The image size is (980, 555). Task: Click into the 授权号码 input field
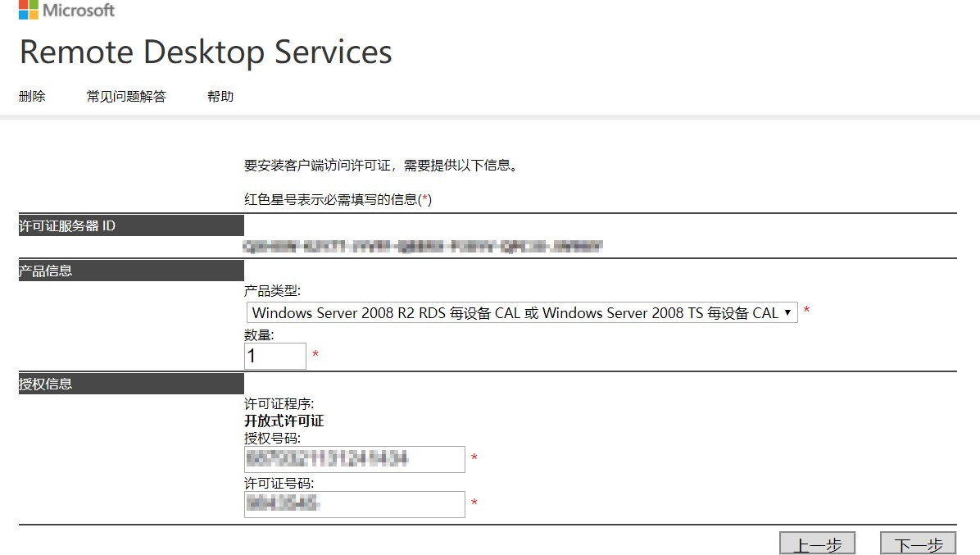point(354,459)
